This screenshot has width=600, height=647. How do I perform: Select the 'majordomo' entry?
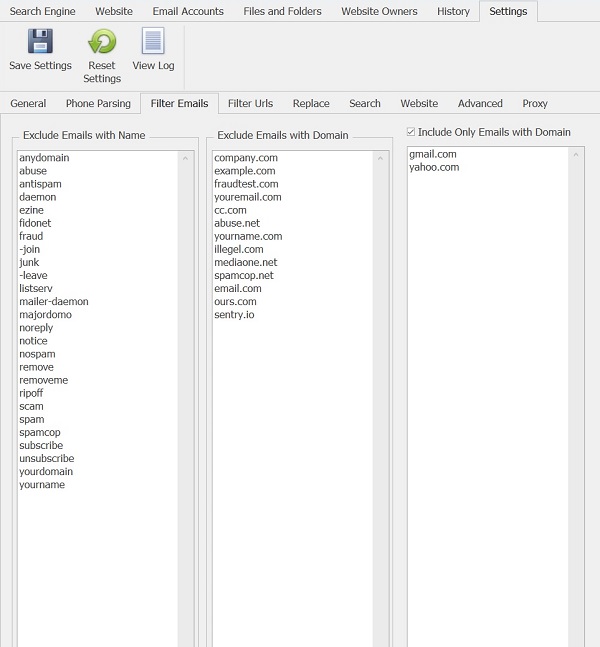pyautogui.click(x=45, y=314)
